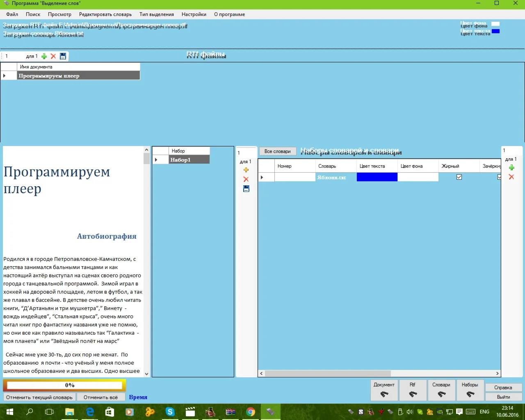Select row arrow beside Набор1
525x420 pixels.
[156, 160]
